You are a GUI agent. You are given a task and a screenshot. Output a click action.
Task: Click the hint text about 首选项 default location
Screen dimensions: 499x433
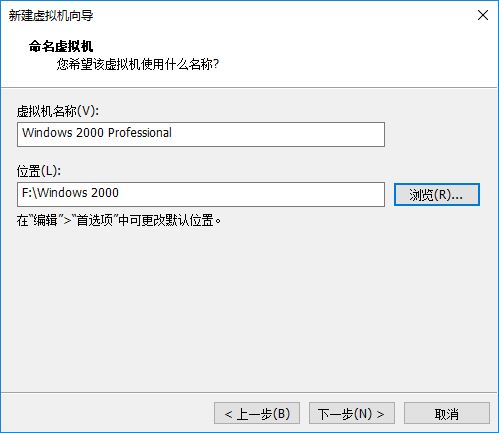point(119,220)
